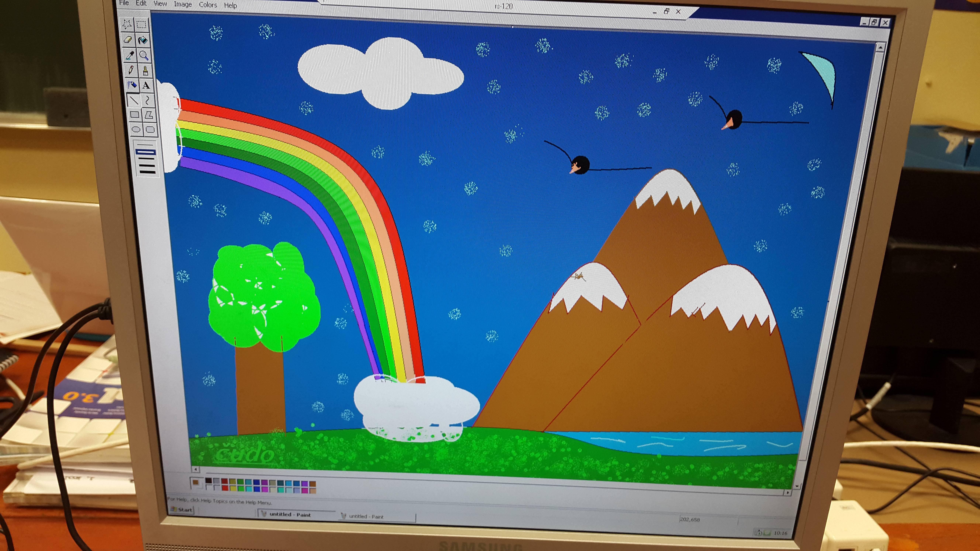Activate the Pick Color eyedropper
Screen dimensions: 980x551
tap(130, 55)
